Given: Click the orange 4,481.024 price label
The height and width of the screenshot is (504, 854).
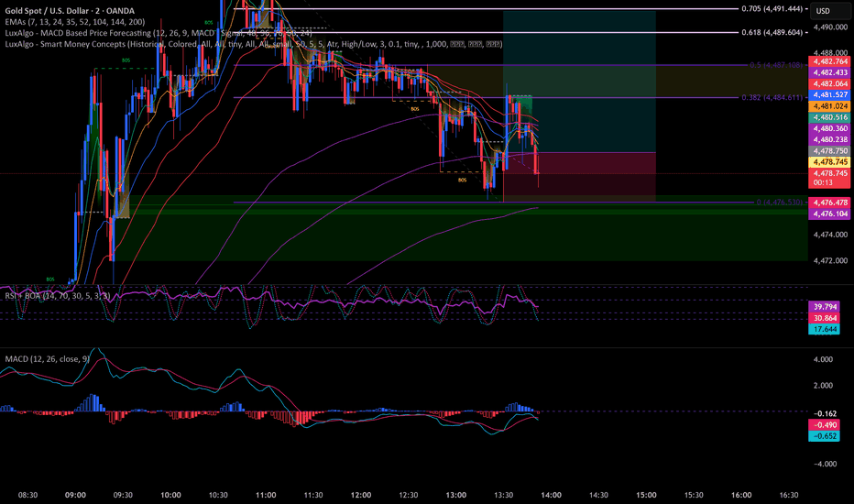Looking at the screenshot, I should click(829, 106).
